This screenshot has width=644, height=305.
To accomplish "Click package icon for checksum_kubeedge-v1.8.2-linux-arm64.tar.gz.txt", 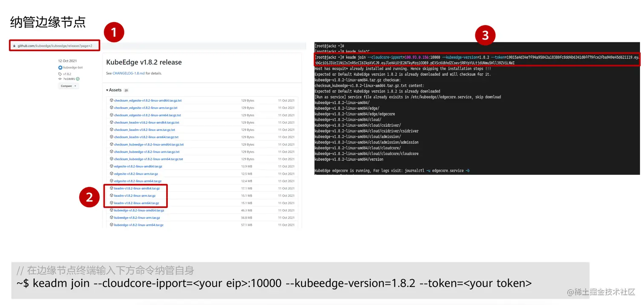I will point(112,159).
